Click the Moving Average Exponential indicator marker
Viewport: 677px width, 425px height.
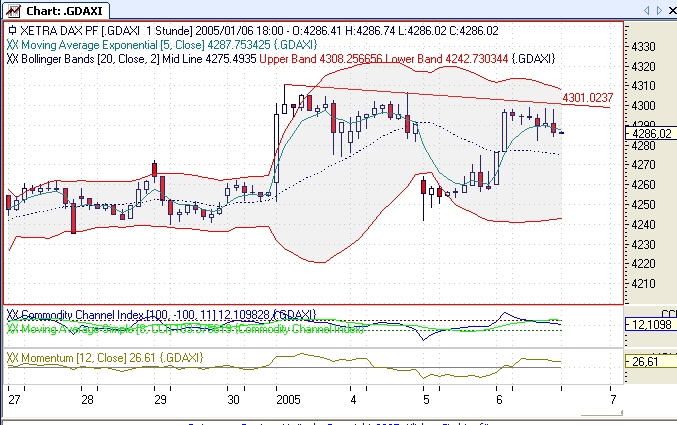[12, 45]
